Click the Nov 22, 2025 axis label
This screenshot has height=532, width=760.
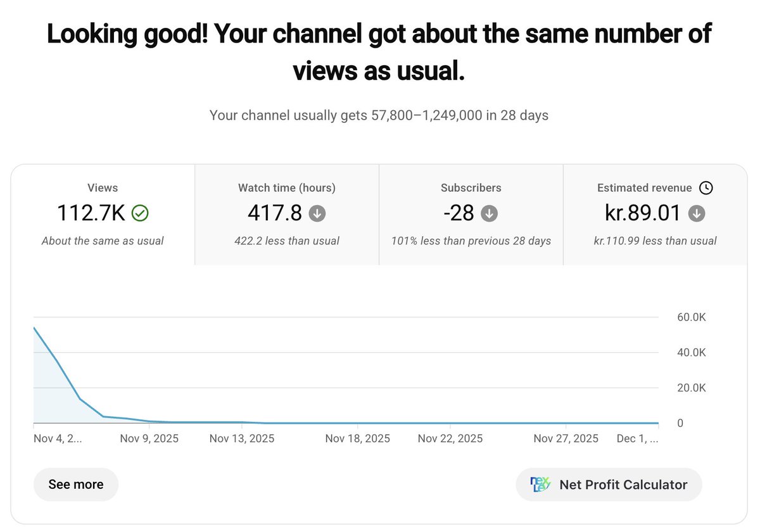pos(450,438)
